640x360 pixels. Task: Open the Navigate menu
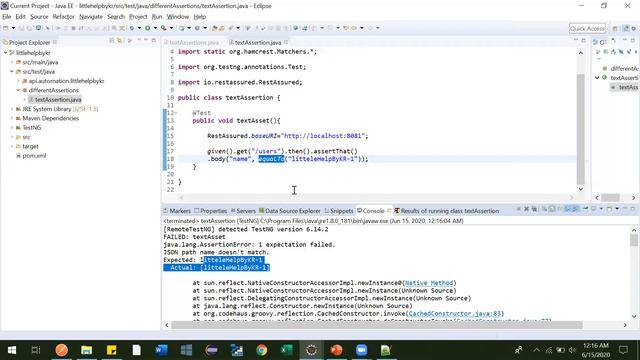tap(91, 17)
